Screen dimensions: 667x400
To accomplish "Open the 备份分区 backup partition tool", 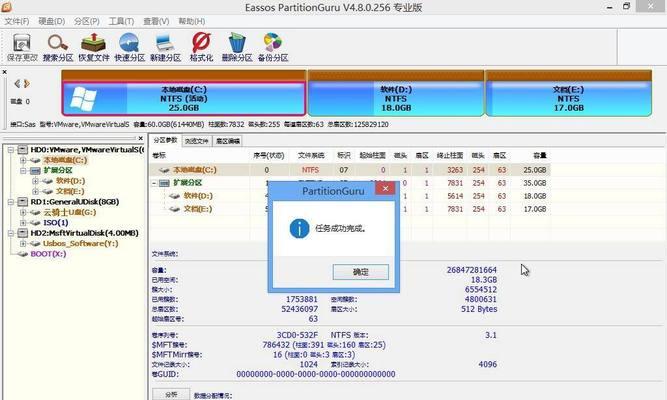I will pyautogui.click(x=273, y=48).
